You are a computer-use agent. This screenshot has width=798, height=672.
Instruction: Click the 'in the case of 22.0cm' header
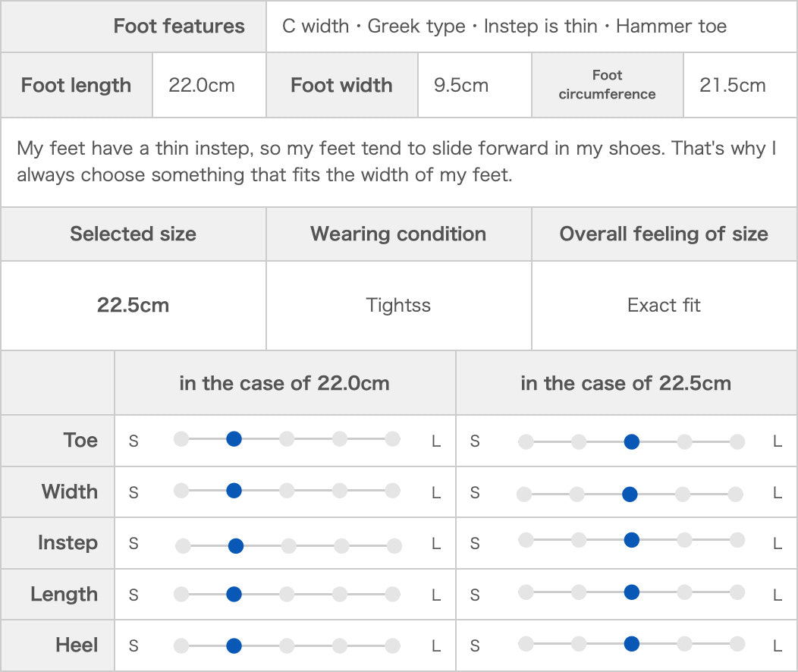pyautogui.click(x=284, y=382)
